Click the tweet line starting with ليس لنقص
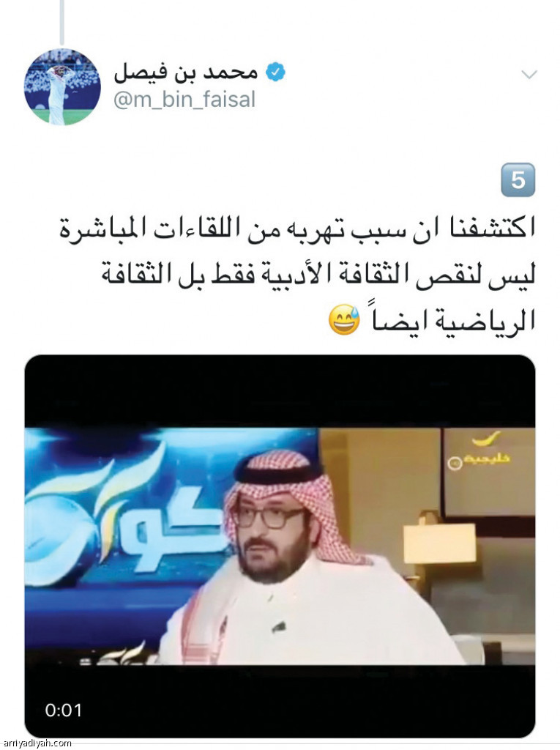Screen dimensions: 560x750 (318, 276)
